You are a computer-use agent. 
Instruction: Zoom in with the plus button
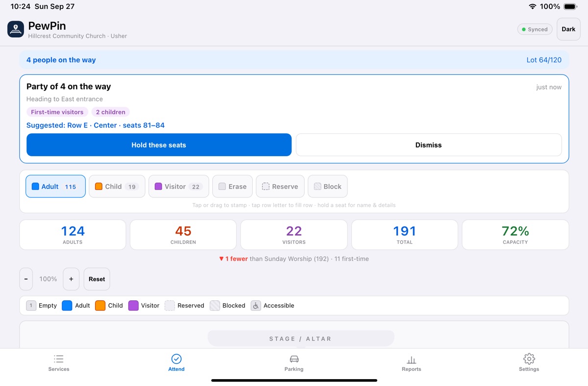point(71,279)
